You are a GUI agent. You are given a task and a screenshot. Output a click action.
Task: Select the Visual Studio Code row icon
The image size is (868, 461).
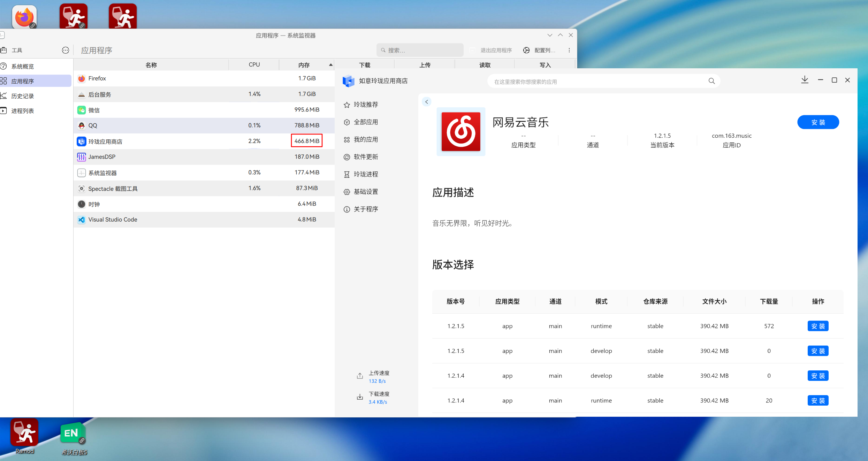coord(82,220)
